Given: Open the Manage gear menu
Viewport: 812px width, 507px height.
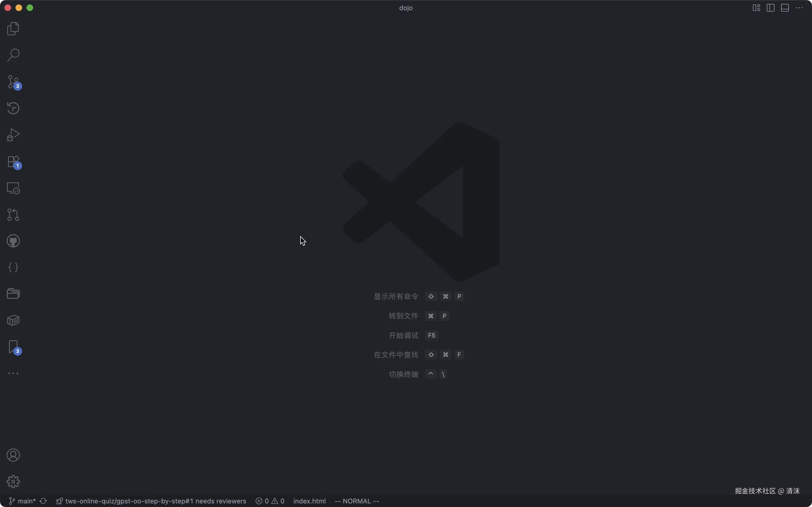Looking at the screenshot, I should click(13, 482).
